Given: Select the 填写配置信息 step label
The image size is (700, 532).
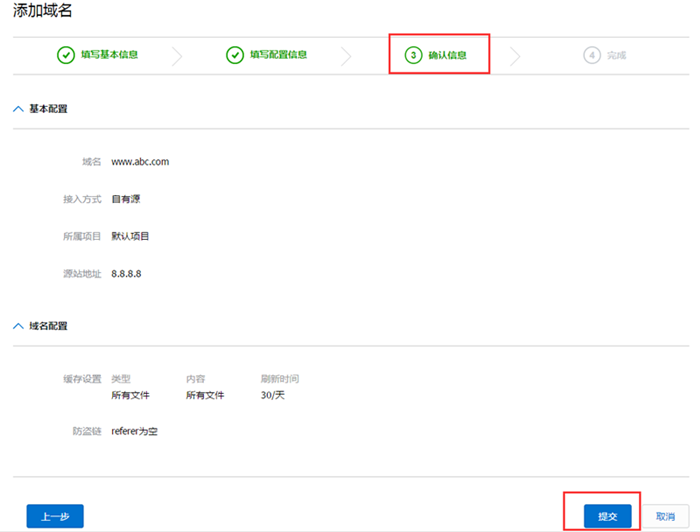Looking at the screenshot, I should [279, 54].
